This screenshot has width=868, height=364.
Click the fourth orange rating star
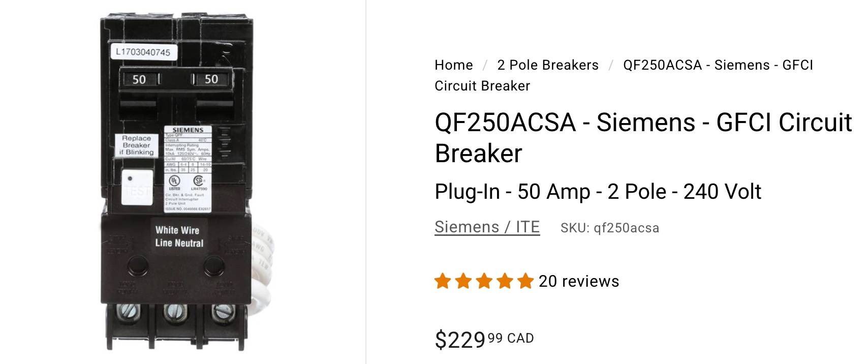click(504, 281)
